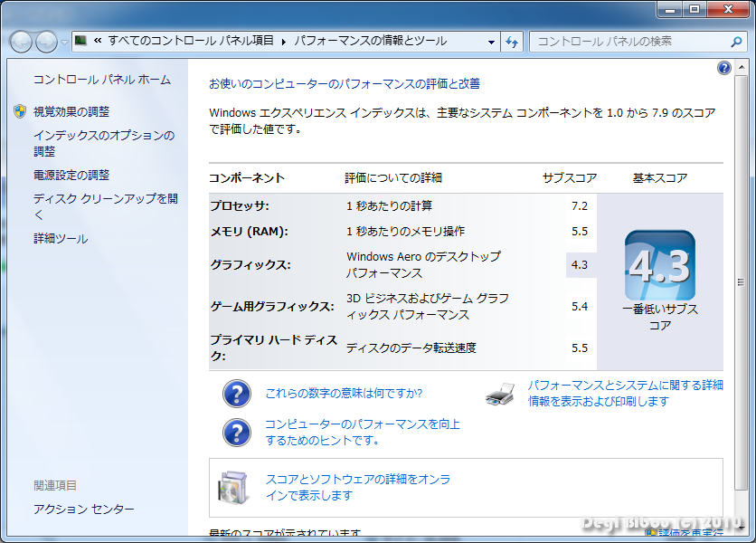This screenshot has width=756, height=543.
Task: Click the Forward navigation arrow
Action: click(x=46, y=42)
